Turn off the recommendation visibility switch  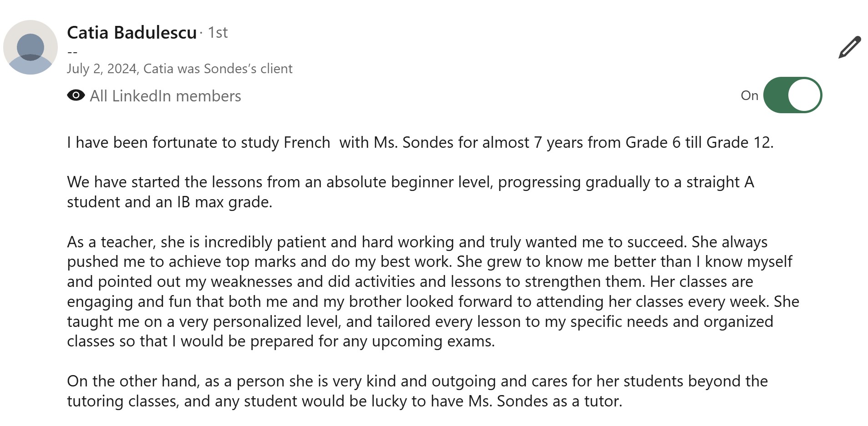click(792, 95)
